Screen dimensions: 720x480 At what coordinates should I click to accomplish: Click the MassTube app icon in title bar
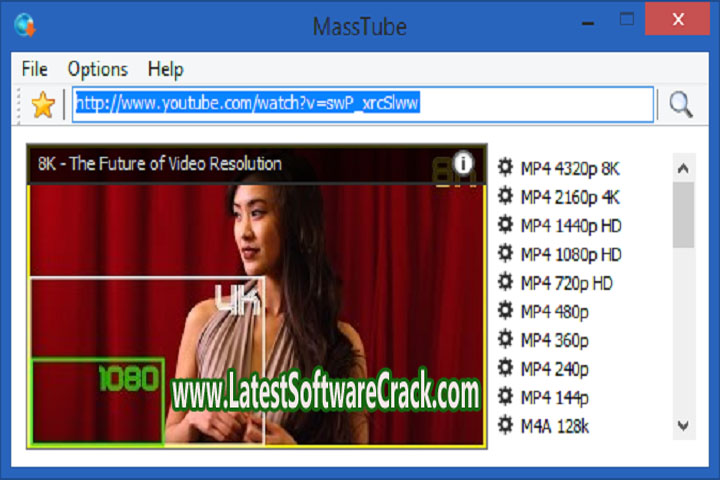tap(25, 24)
